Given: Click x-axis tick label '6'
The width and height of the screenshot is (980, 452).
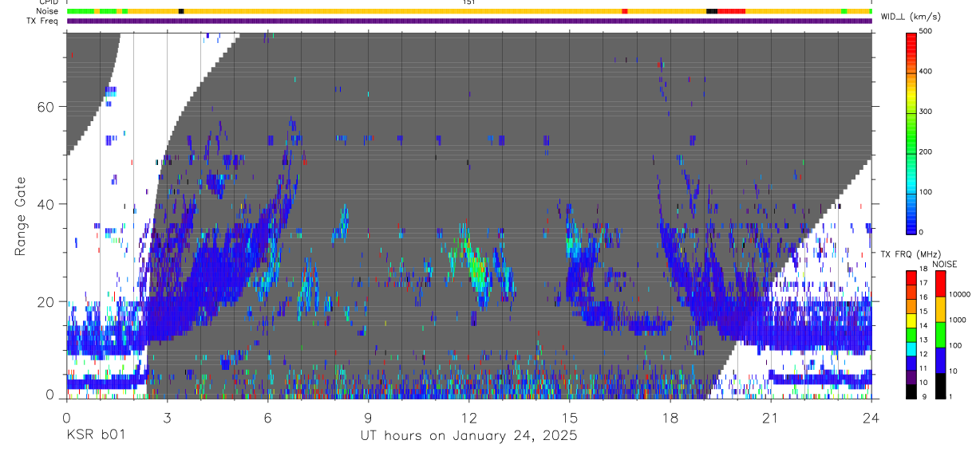Looking at the screenshot, I should (267, 419).
